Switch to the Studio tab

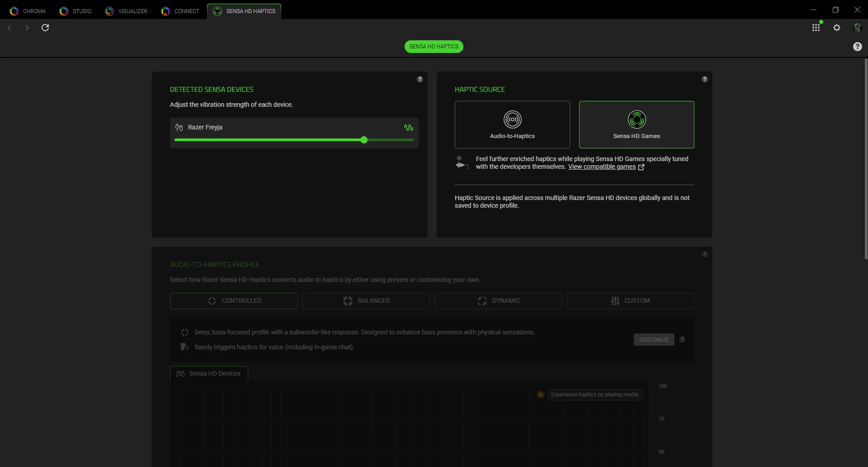75,11
